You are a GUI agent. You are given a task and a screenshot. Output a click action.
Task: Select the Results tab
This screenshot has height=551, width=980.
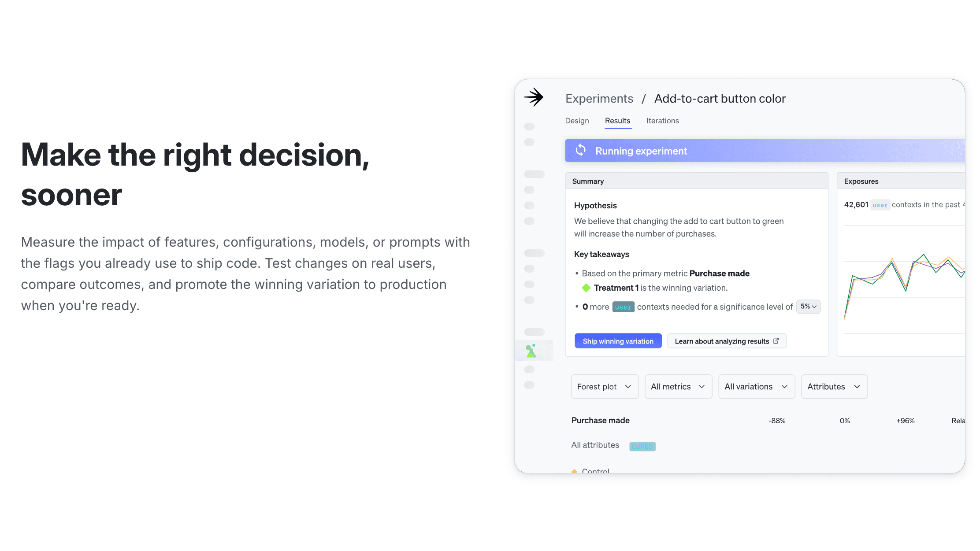617,121
